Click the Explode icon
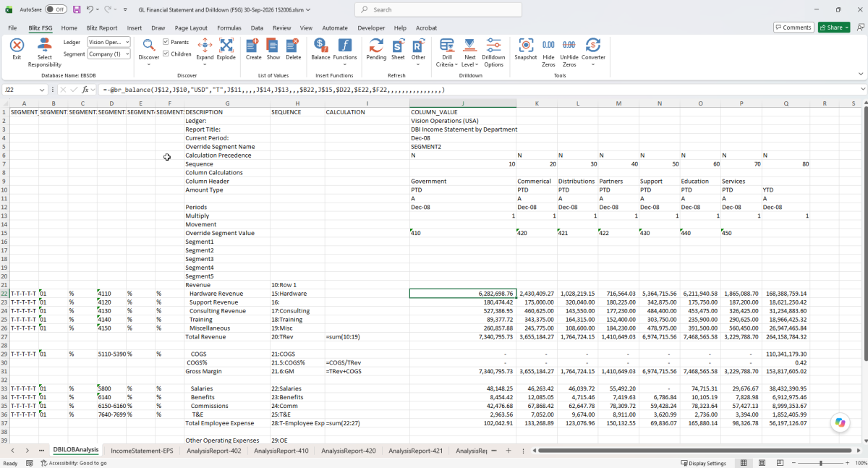The image size is (868, 468). (226, 46)
